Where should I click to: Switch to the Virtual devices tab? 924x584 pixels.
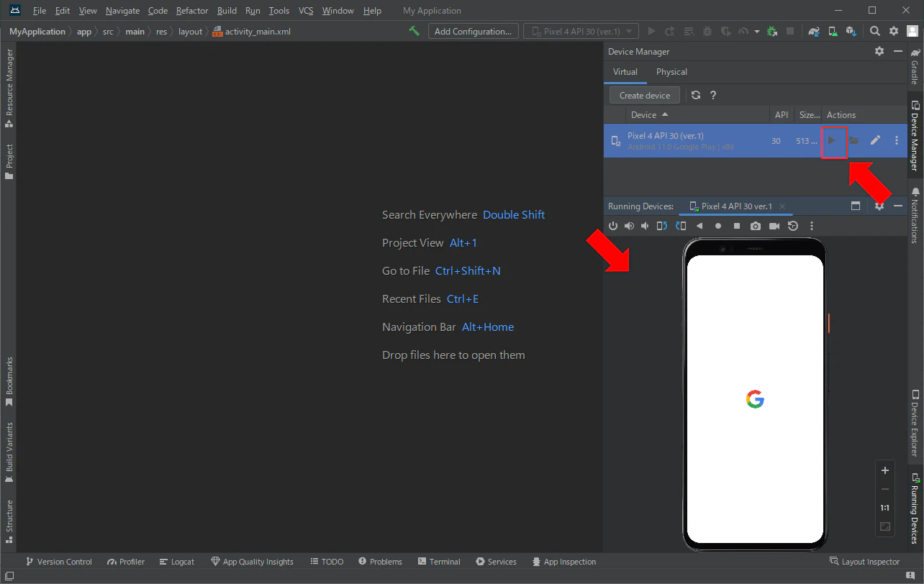point(625,72)
